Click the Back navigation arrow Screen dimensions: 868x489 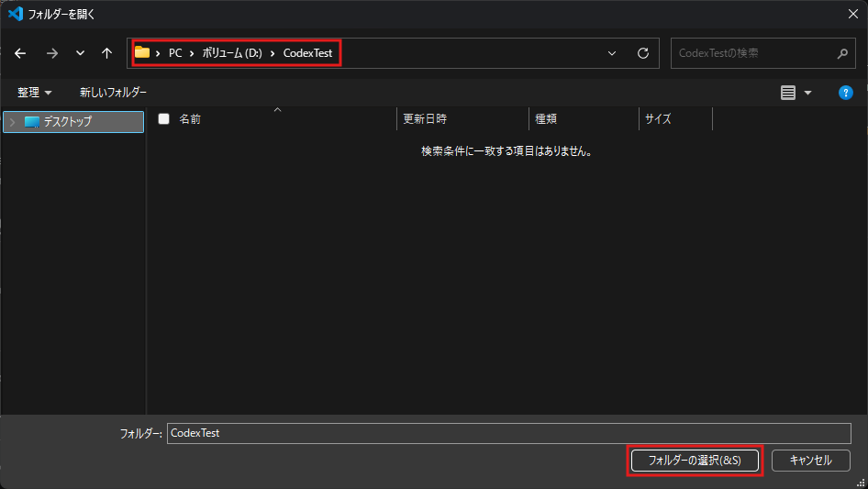pos(21,53)
